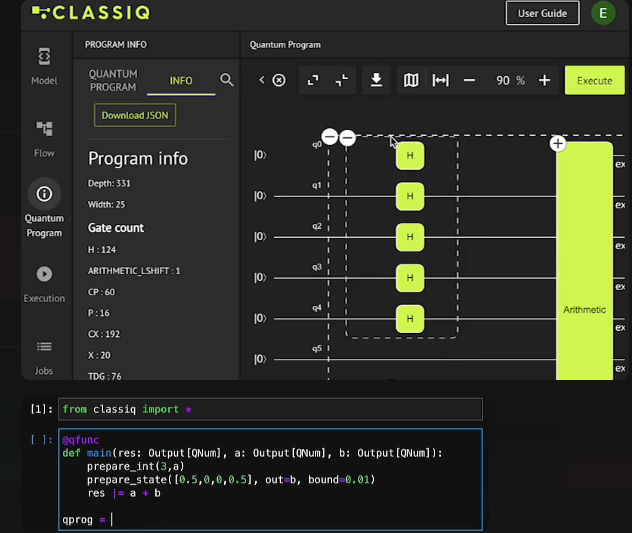
Task: Click the H gate on qubit q0
Action: (410, 156)
